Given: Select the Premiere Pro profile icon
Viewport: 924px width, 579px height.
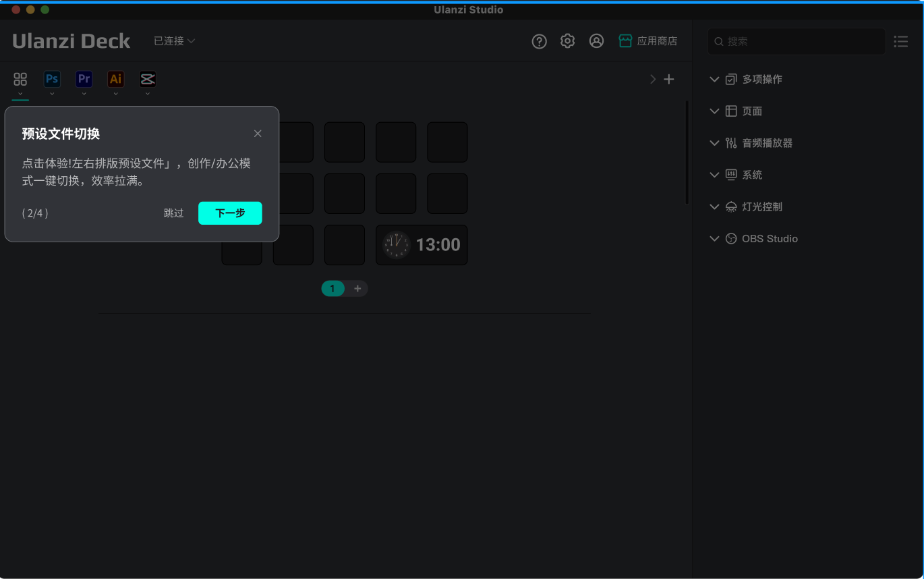Looking at the screenshot, I should (84, 79).
